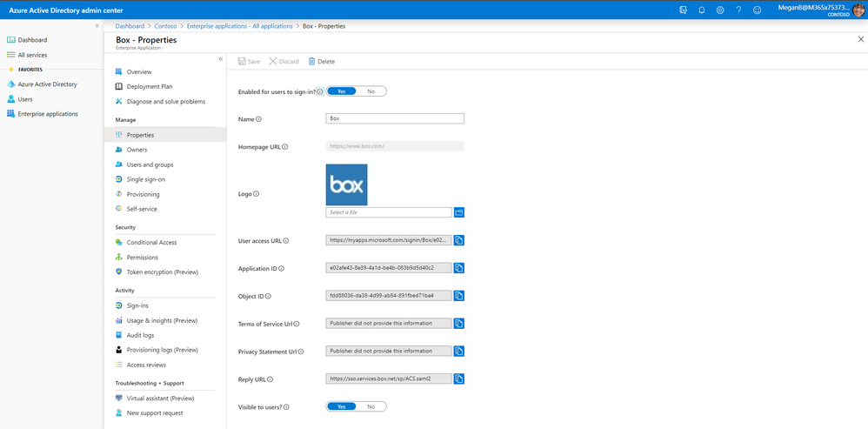Click the Homepage URL field

pyautogui.click(x=395, y=146)
